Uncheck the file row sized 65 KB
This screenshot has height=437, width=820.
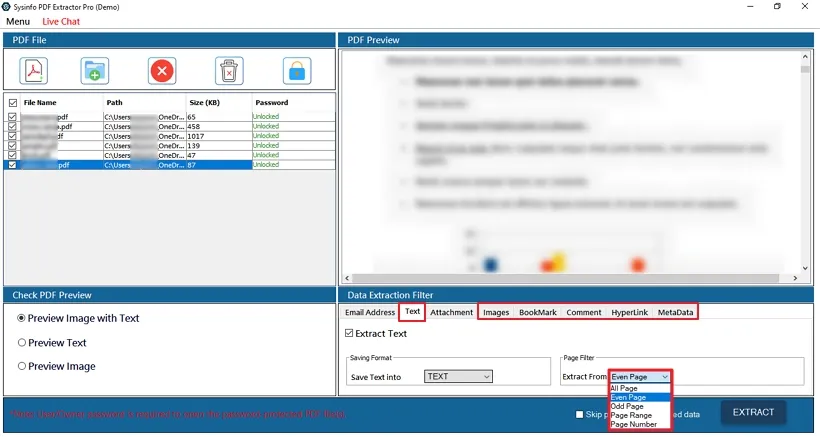[x=13, y=117]
